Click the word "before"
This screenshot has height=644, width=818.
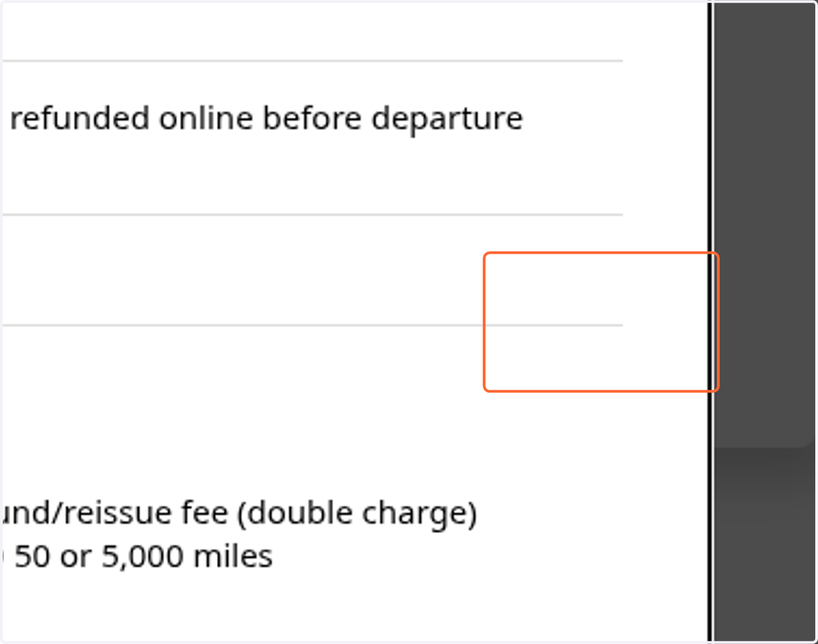(x=313, y=119)
